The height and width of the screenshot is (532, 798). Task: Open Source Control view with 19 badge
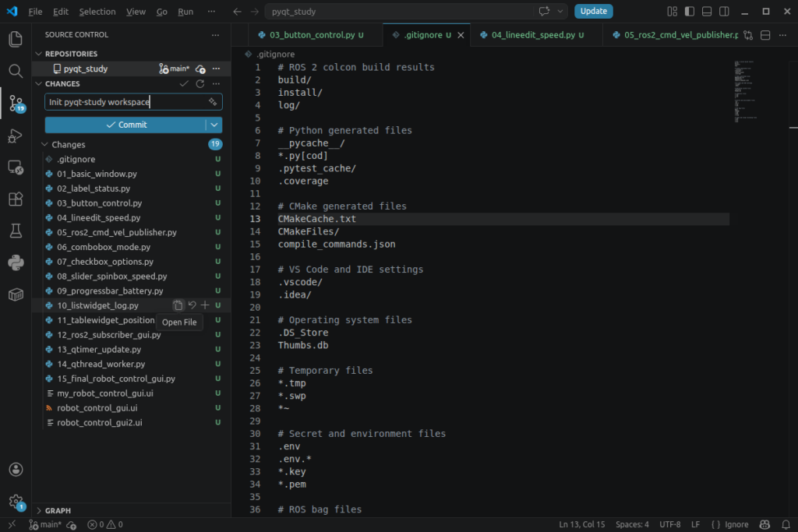[x=16, y=104]
